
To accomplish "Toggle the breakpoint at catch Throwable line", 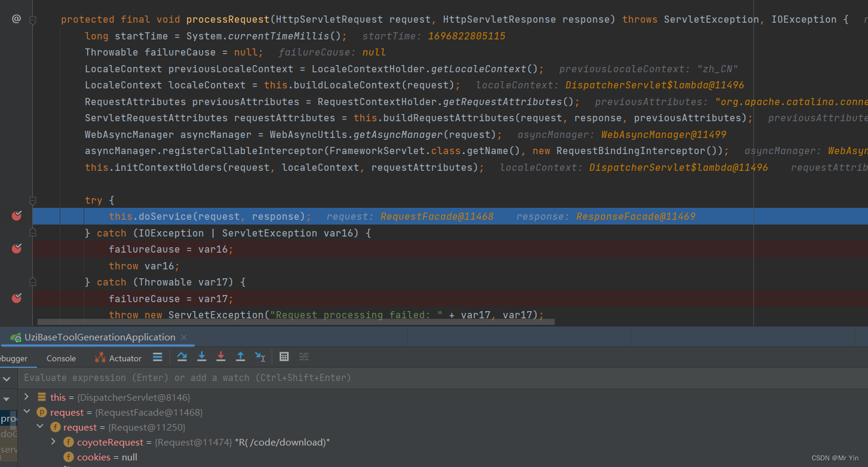I will [16, 297].
